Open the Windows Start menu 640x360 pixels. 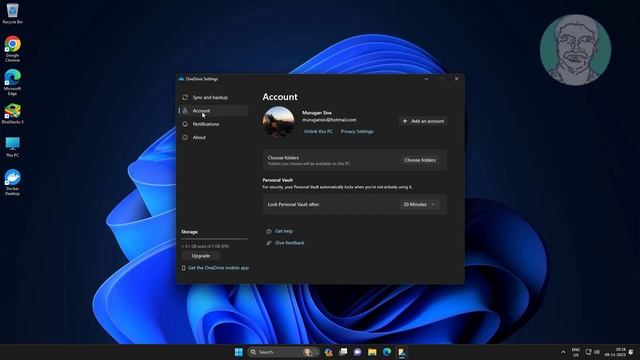(x=239, y=352)
